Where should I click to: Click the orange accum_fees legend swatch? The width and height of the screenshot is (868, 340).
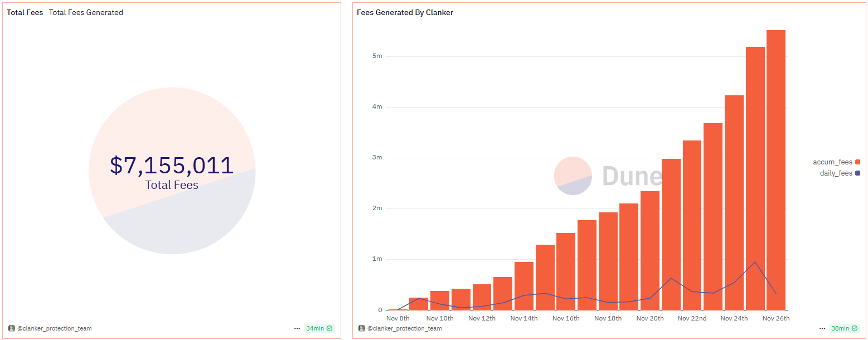(x=857, y=162)
